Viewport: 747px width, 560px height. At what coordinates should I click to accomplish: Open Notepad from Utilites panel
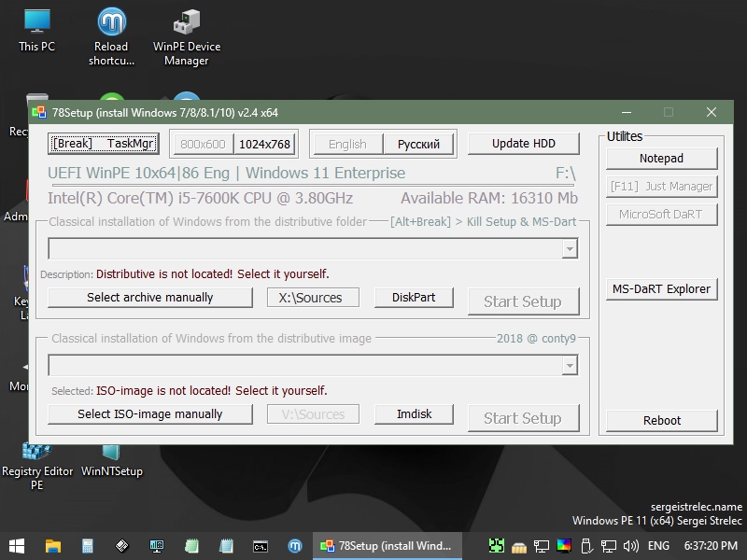tap(661, 159)
